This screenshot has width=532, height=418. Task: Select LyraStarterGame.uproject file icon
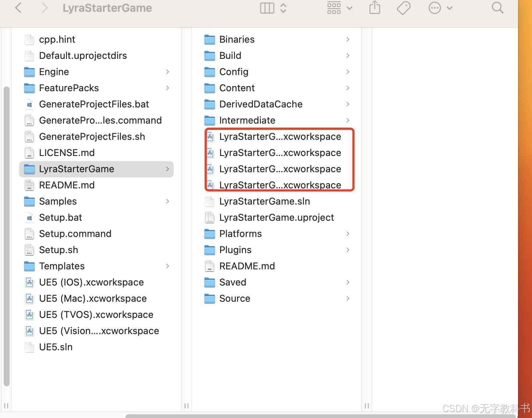210,217
